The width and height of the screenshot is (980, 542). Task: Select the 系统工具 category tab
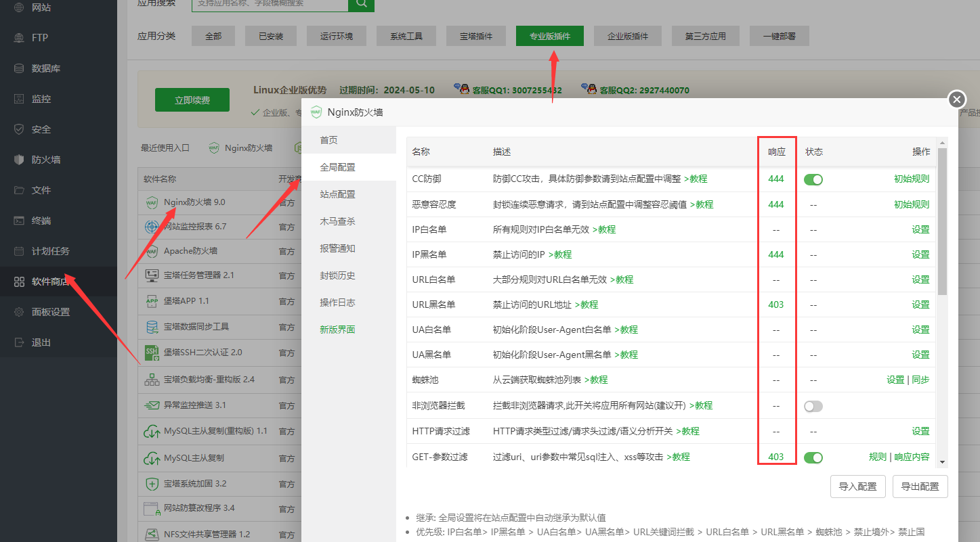click(406, 36)
